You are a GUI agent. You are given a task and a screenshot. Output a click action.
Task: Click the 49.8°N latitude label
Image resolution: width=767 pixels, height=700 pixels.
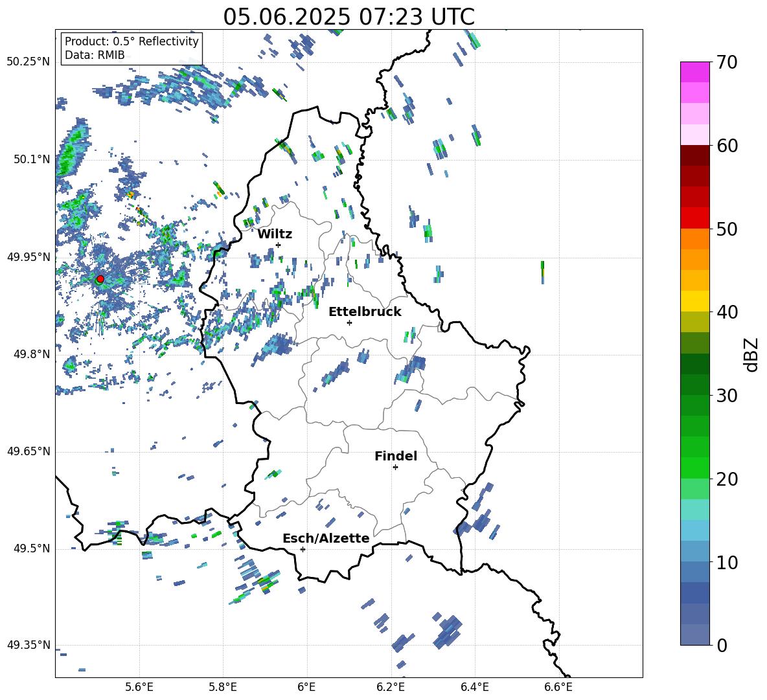31,354
